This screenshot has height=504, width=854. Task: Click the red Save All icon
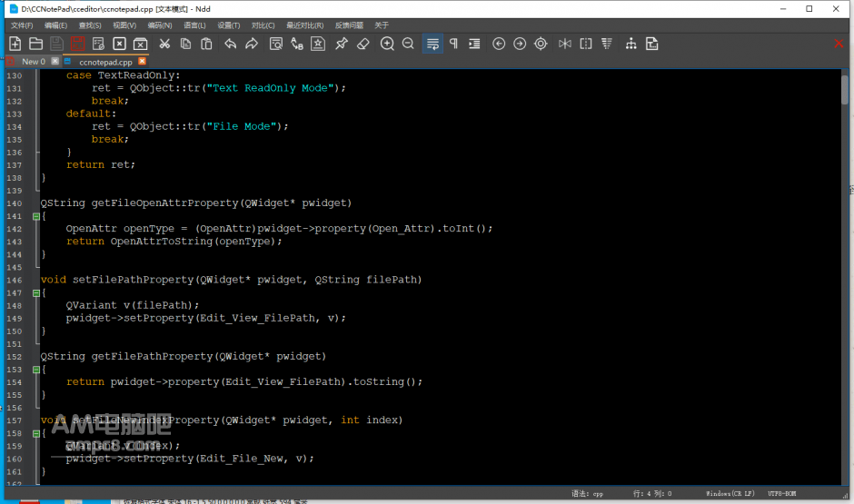(77, 44)
